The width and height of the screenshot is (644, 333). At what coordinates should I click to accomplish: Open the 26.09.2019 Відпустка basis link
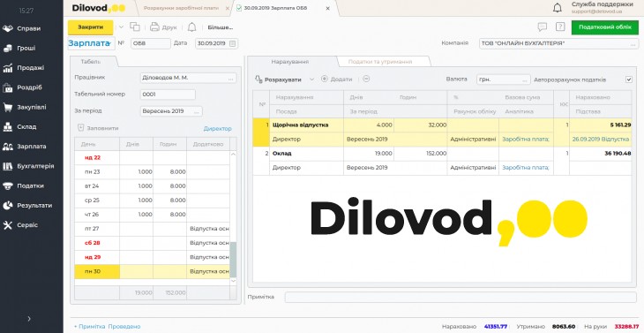(x=601, y=140)
